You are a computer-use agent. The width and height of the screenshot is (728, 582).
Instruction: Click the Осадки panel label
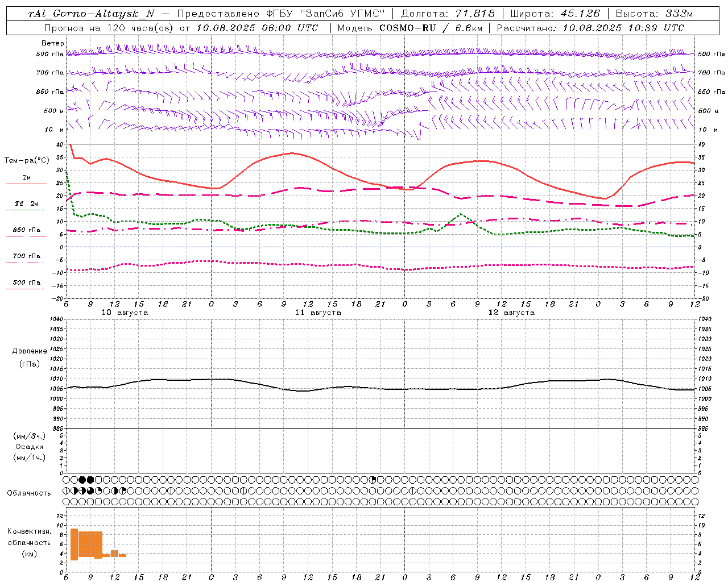[30, 447]
